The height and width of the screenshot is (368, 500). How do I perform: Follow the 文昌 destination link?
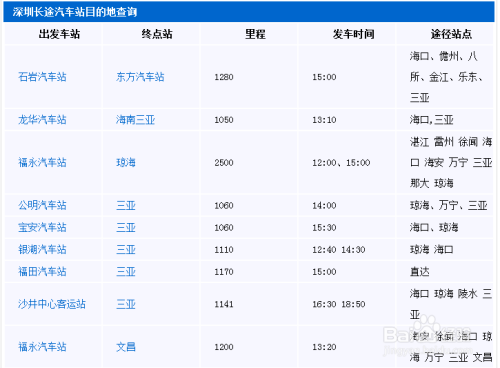(126, 347)
